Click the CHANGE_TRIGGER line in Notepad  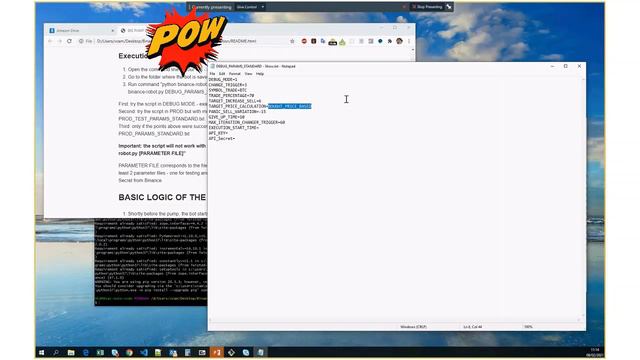(228, 85)
